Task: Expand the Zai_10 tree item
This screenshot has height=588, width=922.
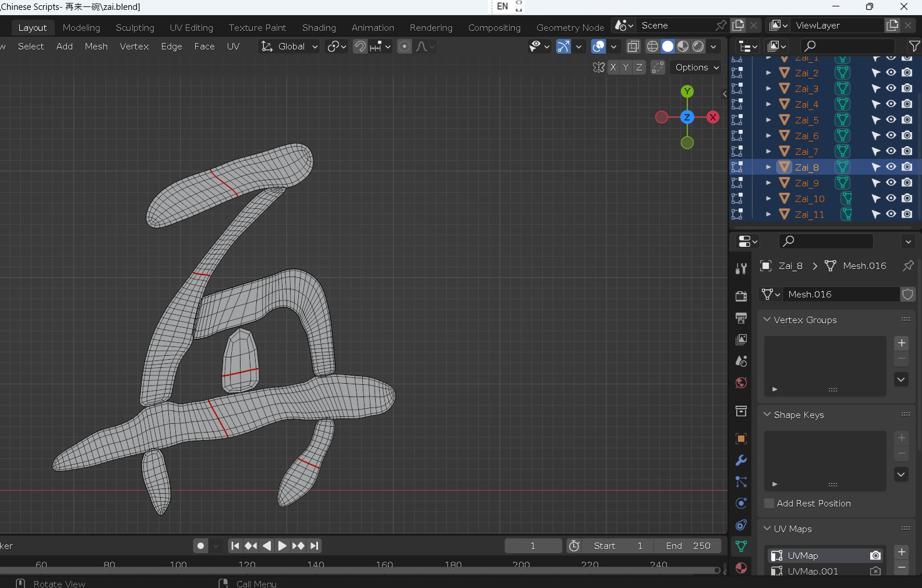Action: (768, 199)
